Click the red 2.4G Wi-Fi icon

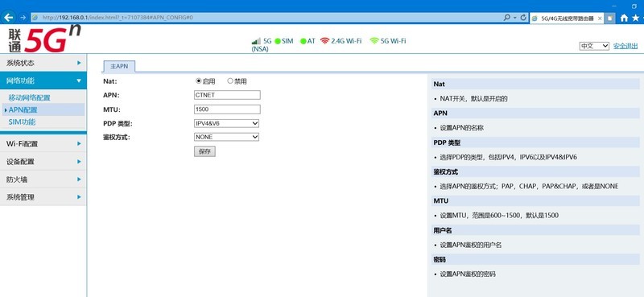[x=325, y=41]
